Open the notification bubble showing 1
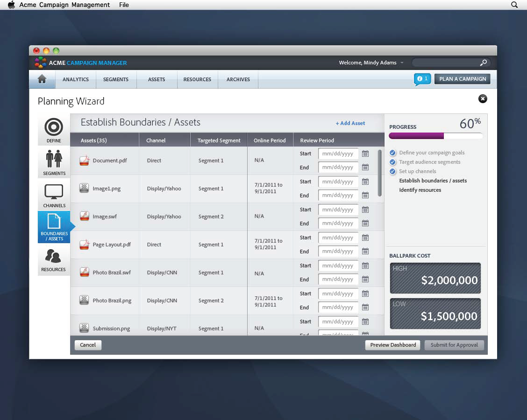This screenshot has height=420, width=527. (x=422, y=79)
